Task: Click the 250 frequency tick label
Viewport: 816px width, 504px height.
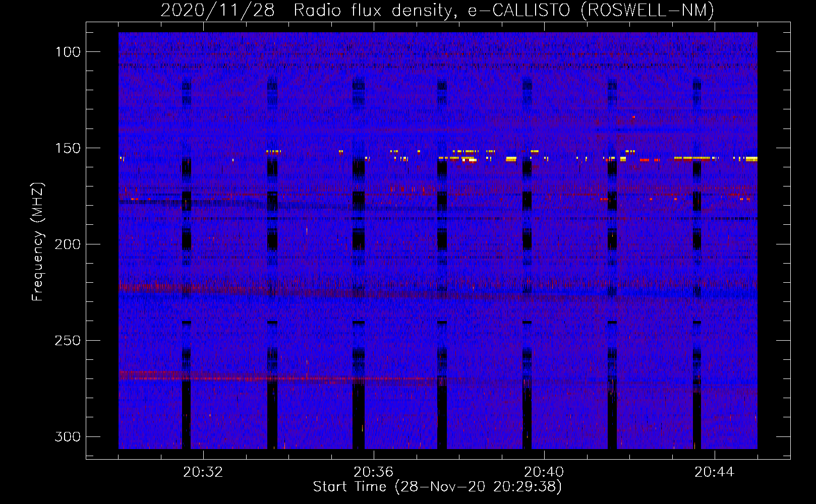Action: point(68,341)
